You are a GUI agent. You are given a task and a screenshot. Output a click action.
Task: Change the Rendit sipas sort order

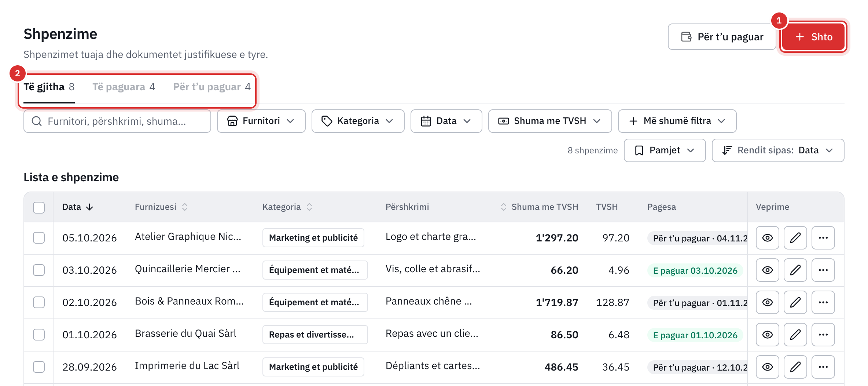(x=778, y=150)
